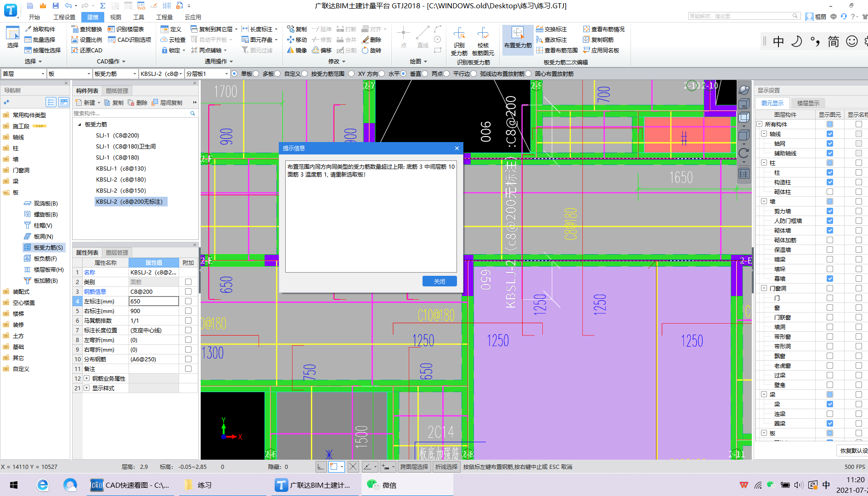Click the 选择 select tool
868x496 pixels.
pyautogui.click(x=12, y=37)
